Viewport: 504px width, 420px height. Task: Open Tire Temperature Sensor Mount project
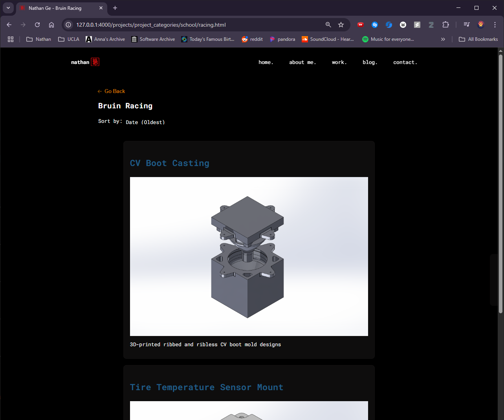click(207, 387)
